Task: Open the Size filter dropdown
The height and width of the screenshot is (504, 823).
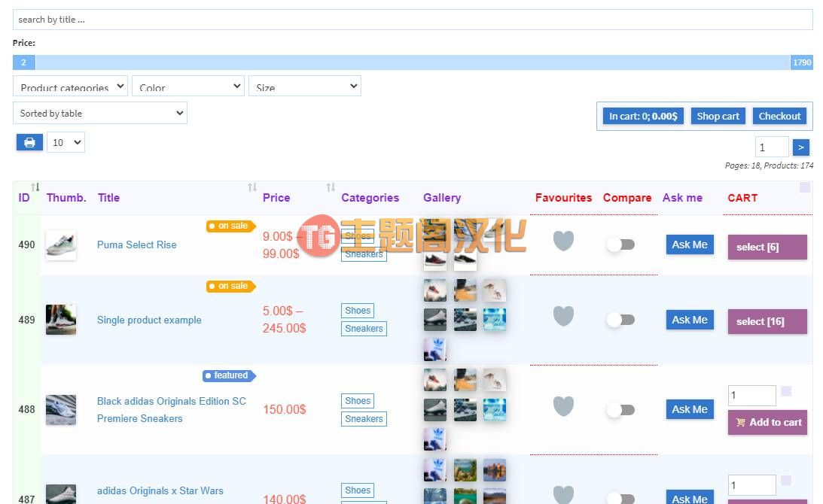Action: pos(304,86)
